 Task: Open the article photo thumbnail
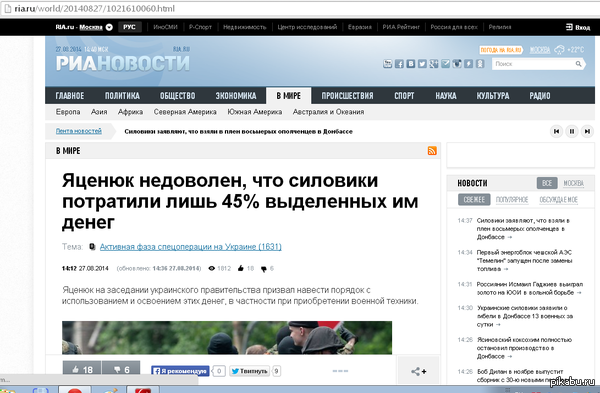click(x=227, y=338)
